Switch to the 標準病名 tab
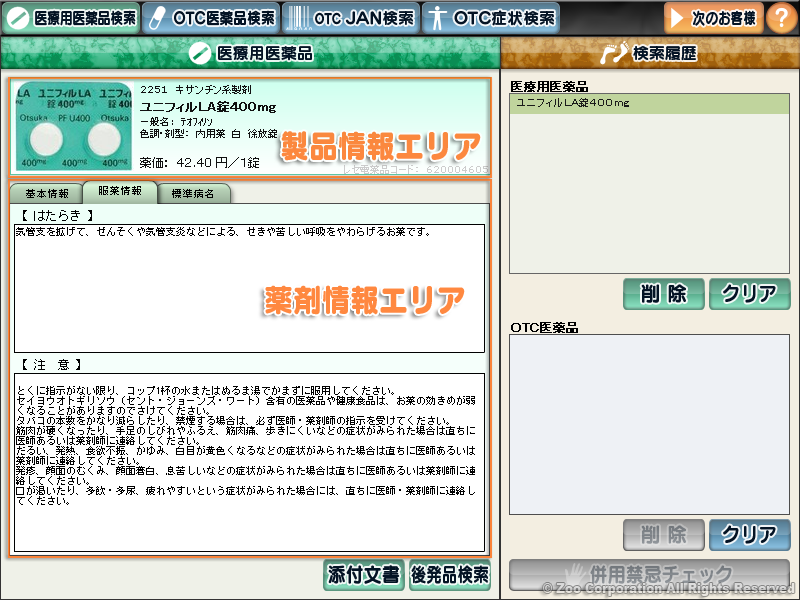 point(193,193)
